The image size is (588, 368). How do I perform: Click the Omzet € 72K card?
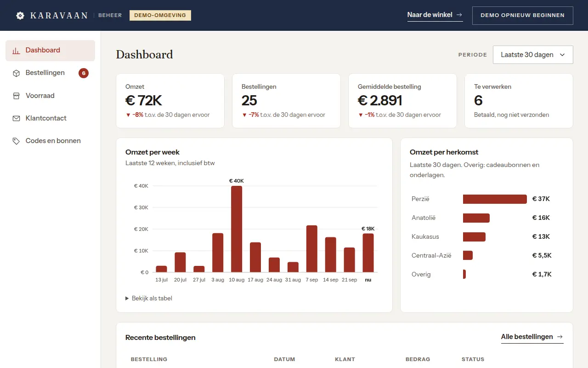[170, 101]
